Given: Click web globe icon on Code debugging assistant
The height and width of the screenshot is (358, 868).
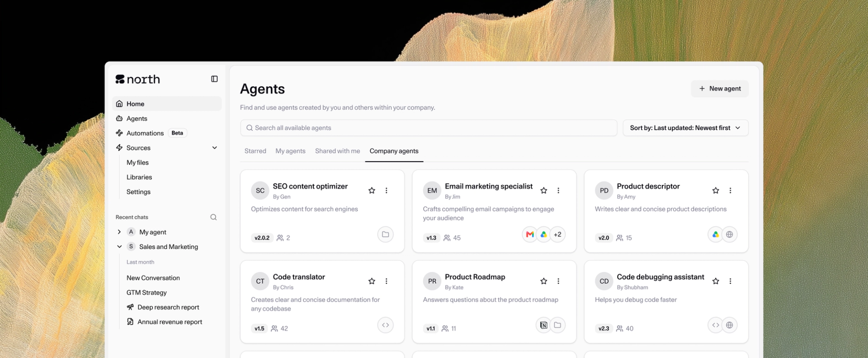Looking at the screenshot, I should click(730, 325).
